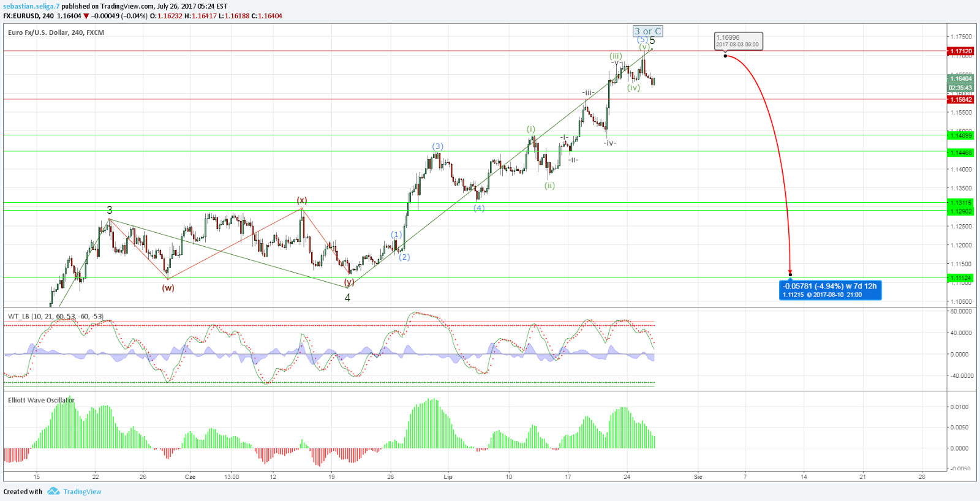The image size is (980, 501).
Task: Click the grey 1.16996 date tooltip box
Action: 738,40
